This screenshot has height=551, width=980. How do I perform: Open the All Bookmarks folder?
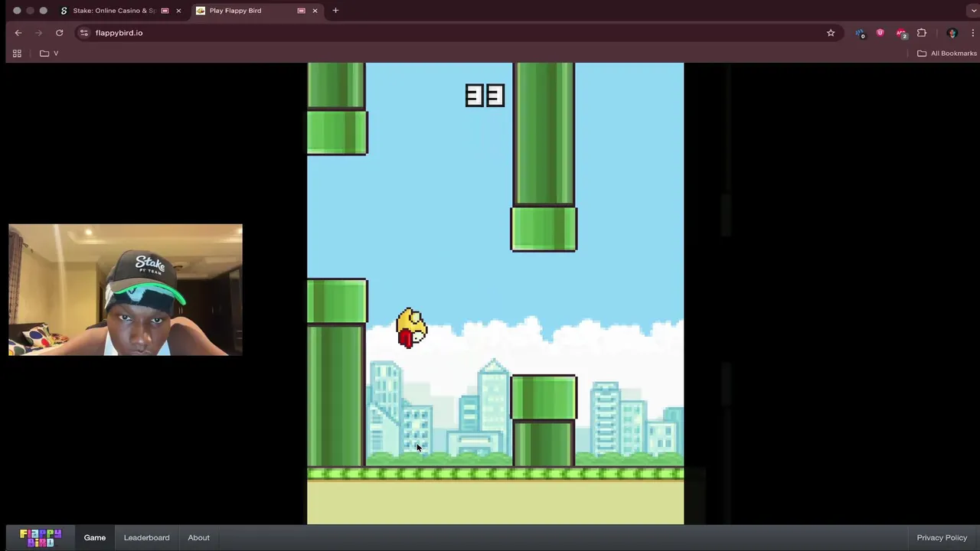click(x=947, y=54)
